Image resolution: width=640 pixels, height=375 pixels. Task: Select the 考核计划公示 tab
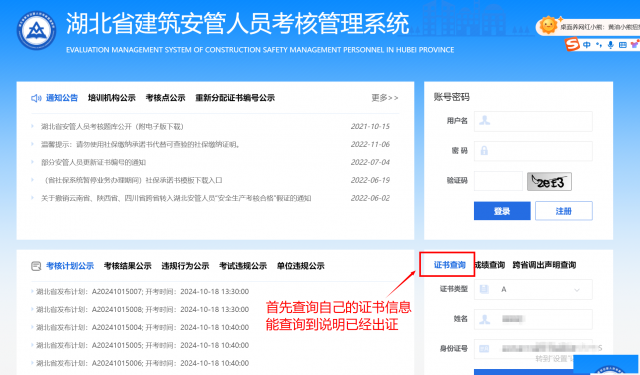(x=70, y=266)
